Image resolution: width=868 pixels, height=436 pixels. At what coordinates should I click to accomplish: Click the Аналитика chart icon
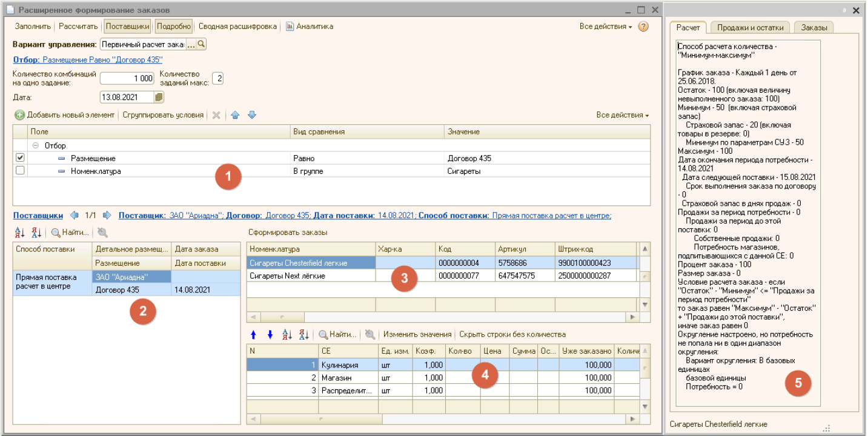(290, 27)
